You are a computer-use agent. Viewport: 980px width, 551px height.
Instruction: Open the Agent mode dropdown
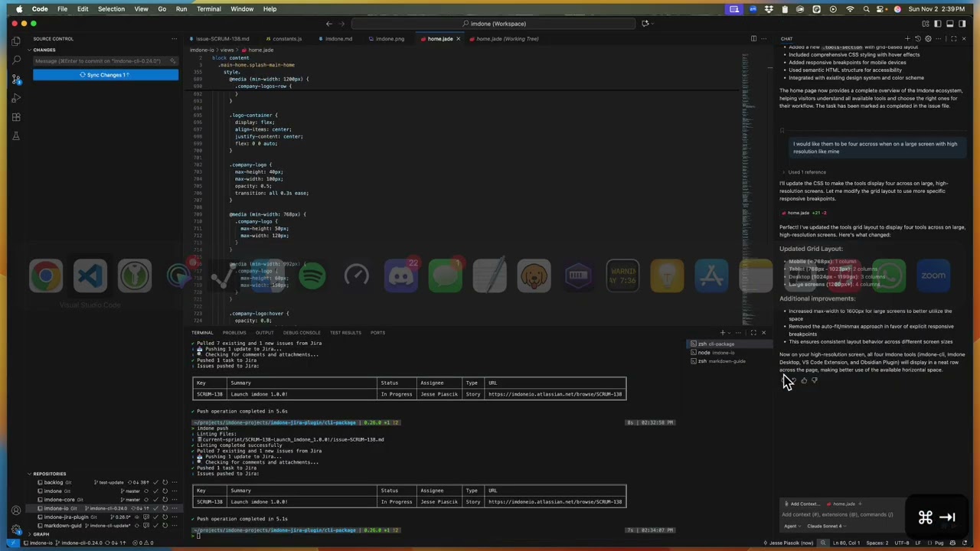792,526
